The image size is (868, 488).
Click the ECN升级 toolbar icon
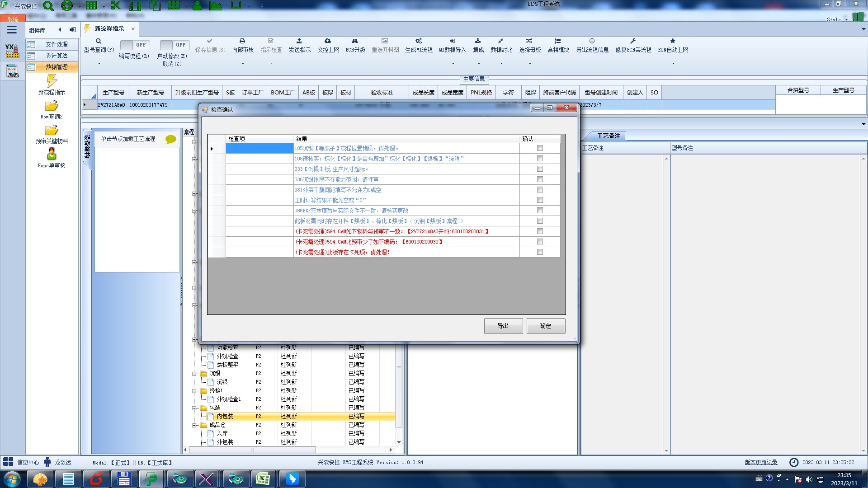point(355,41)
